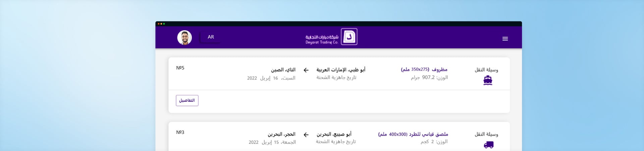The width and height of the screenshot is (644, 151).
Task: Select the shipment number №5
Action: coord(180,68)
